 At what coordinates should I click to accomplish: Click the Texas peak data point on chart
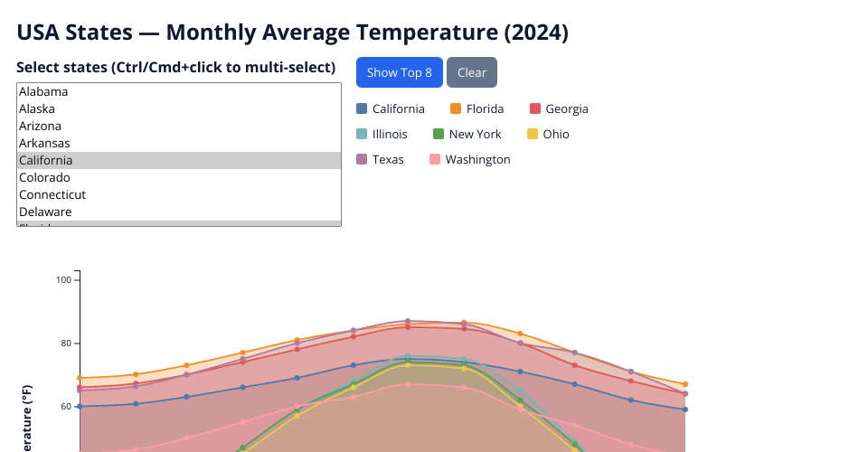coord(408,321)
